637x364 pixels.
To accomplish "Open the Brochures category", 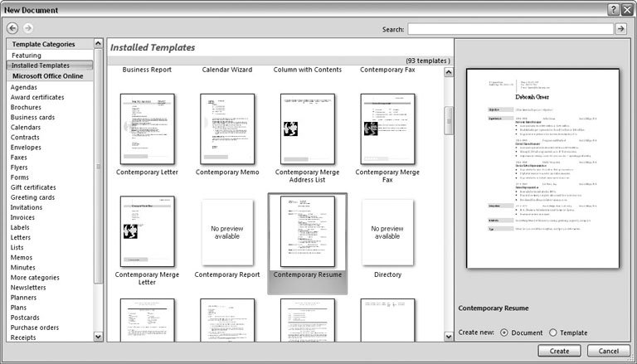I will [x=26, y=107].
